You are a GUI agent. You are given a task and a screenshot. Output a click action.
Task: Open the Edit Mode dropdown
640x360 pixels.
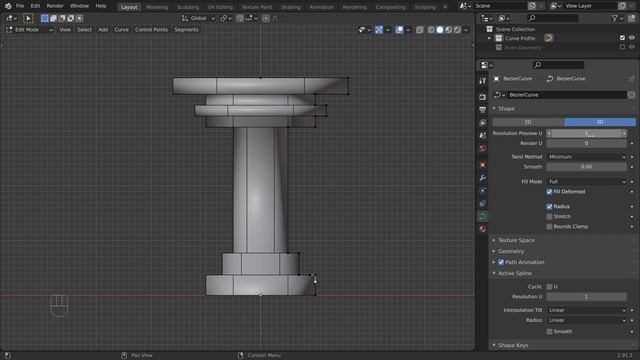tap(29, 30)
